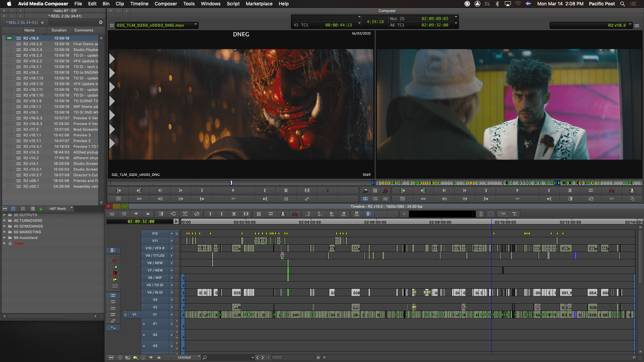The width and height of the screenshot is (644, 362).
Task: Expand the 99 Assistland folder
Action: coord(4,238)
